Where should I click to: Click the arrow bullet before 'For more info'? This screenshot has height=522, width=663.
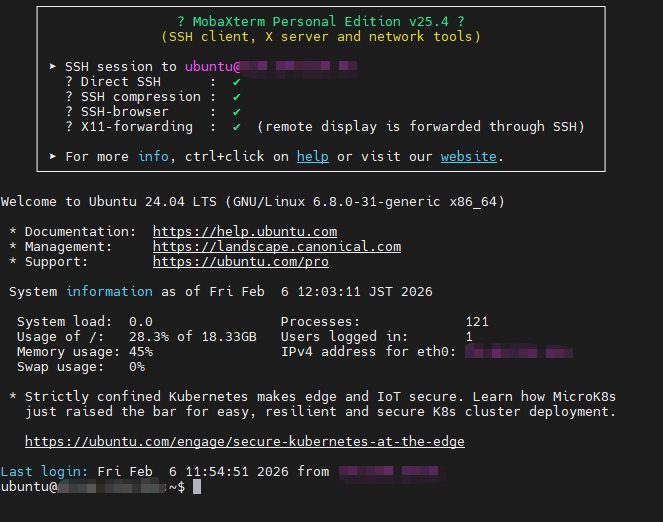tap(53, 157)
